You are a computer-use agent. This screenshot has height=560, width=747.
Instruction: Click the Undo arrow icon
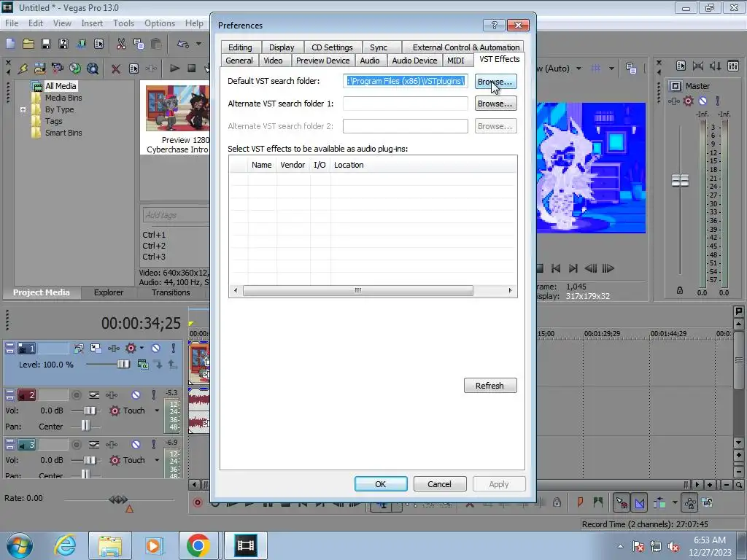pyautogui.click(x=183, y=44)
